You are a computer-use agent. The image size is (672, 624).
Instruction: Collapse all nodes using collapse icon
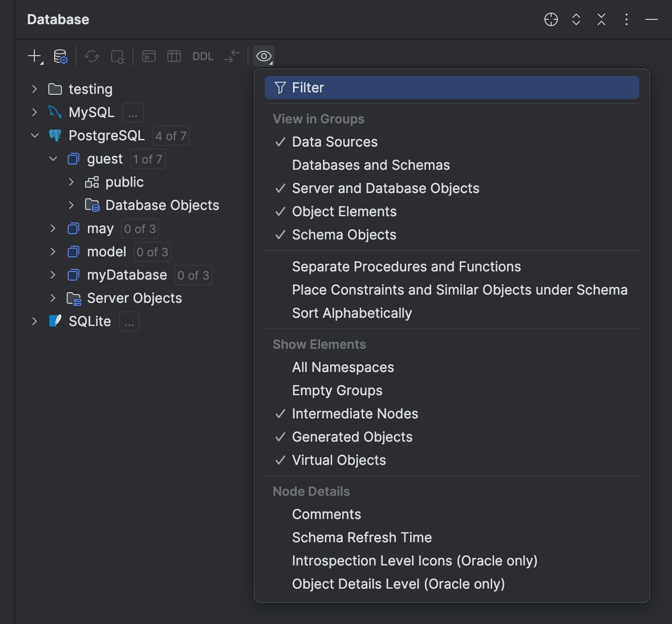(601, 19)
